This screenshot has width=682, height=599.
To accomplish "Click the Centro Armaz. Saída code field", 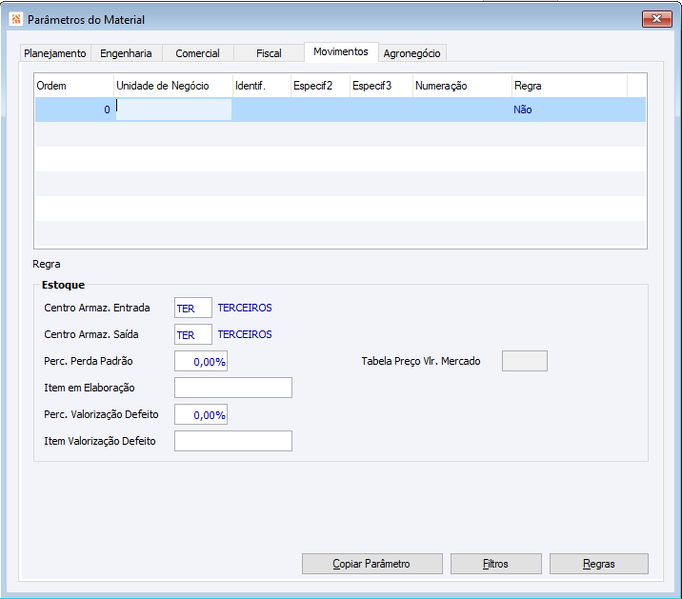I will [193, 335].
